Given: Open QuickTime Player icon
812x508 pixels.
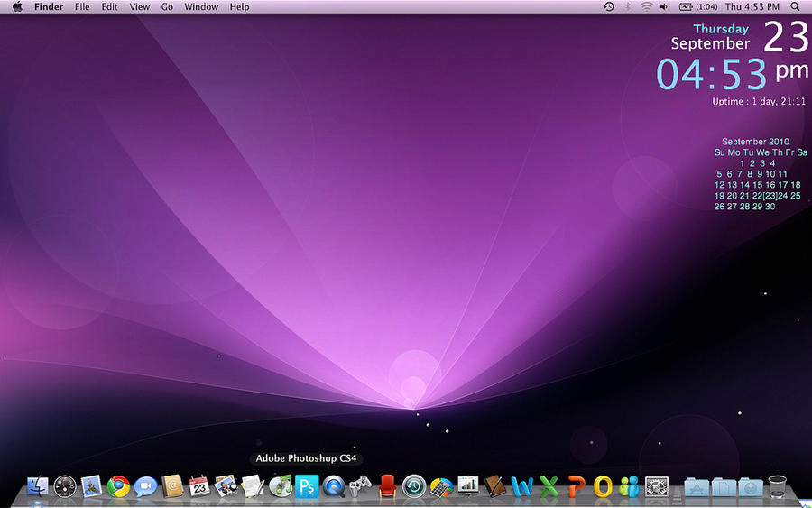Looking at the screenshot, I should (334, 486).
